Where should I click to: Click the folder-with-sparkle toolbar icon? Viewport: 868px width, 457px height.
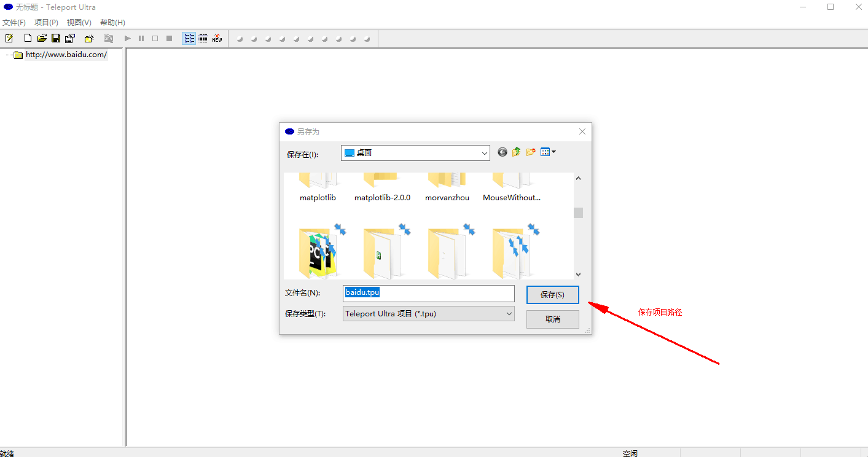(89, 38)
